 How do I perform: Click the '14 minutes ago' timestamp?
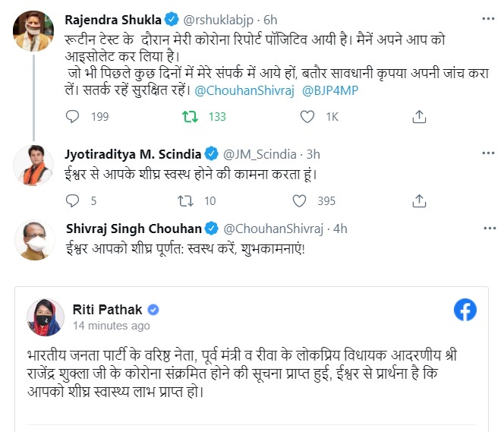111,326
